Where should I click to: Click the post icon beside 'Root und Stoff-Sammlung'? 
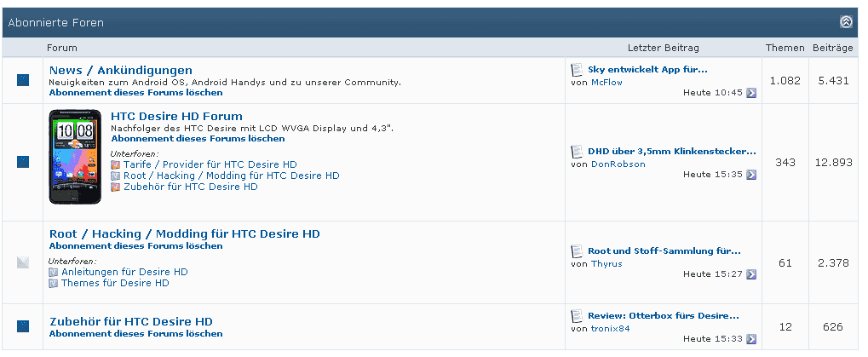click(x=578, y=251)
